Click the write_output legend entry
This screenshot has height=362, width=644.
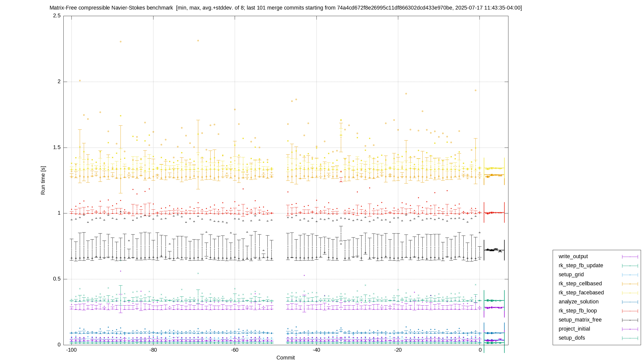pyautogui.click(x=573, y=256)
